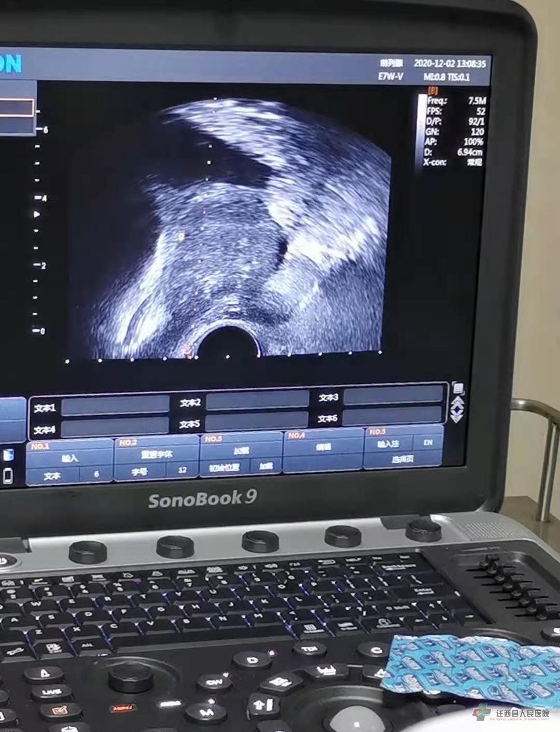Click the grayscale map bar beside Freq
560x732 pixels.
(x=422, y=130)
